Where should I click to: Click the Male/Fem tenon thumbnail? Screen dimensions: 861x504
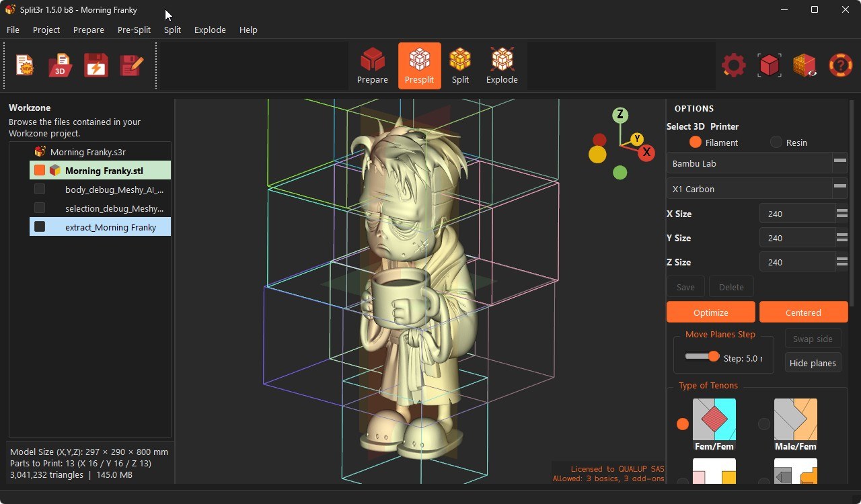tap(796, 425)
